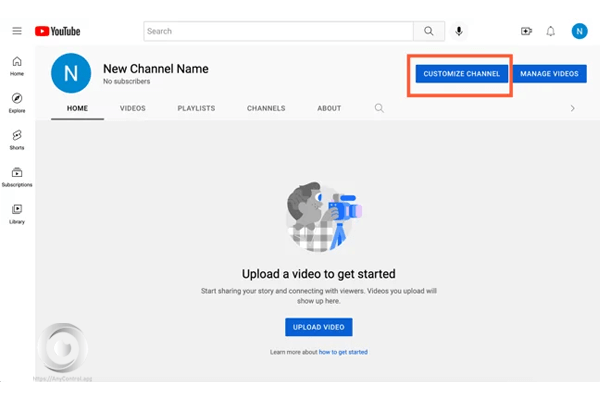Viewport: 600px width, 400px height.
Task: Click the 'New Channel Name' title
Action: (x=156, y=69)
